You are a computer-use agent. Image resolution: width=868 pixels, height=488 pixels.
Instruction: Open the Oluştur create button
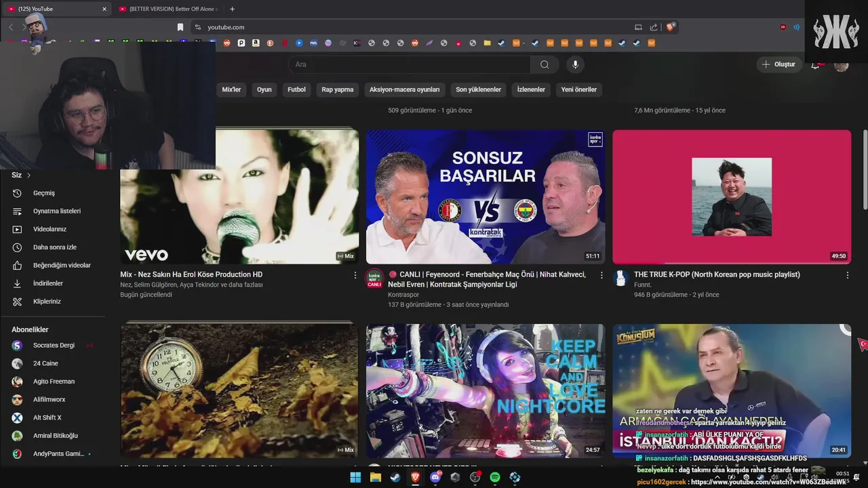[779, 64]
